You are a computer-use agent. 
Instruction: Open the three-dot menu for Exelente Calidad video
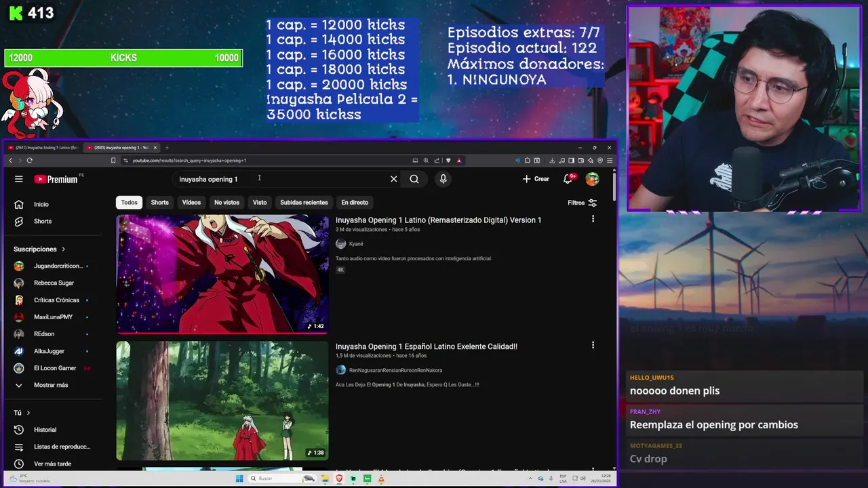(x=593, y=345)
